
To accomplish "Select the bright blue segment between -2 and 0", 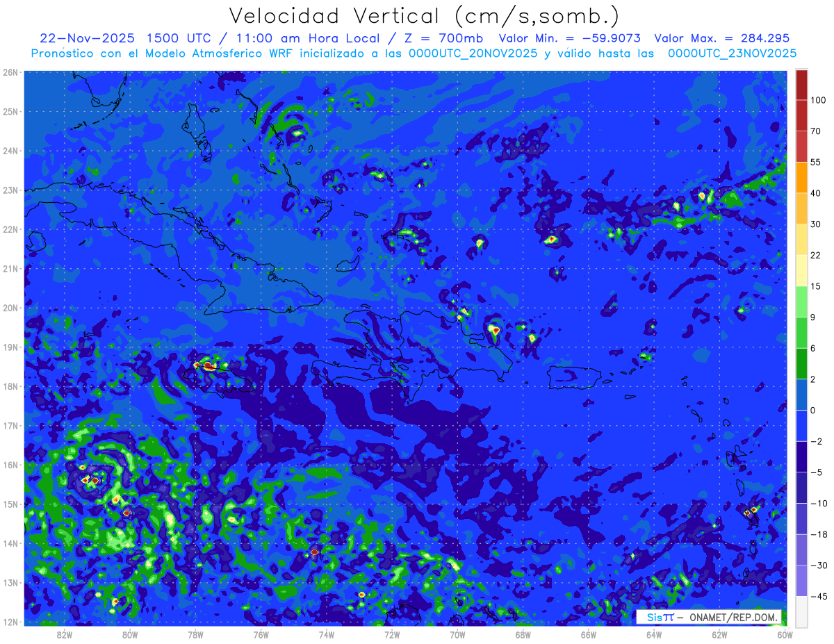I will pyautogui.click(x=801, y=425).
